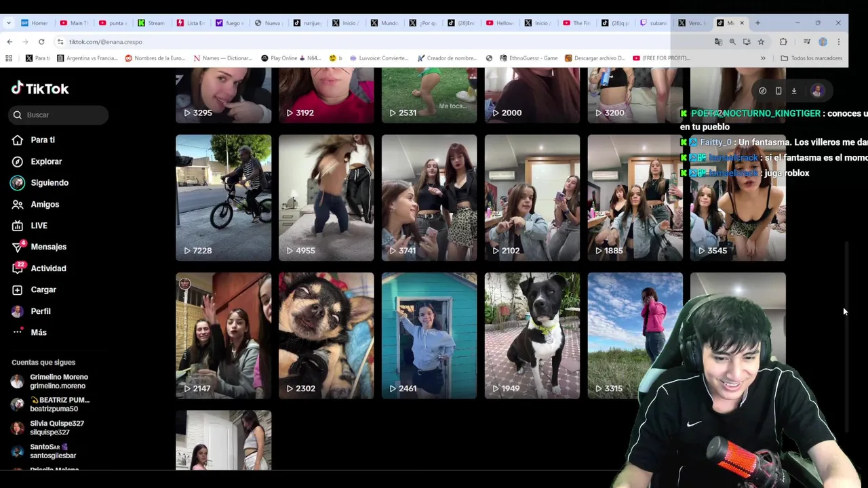Open the browser extensions puzzle icon
Screen dimensions: 868x488
point(783,42)
